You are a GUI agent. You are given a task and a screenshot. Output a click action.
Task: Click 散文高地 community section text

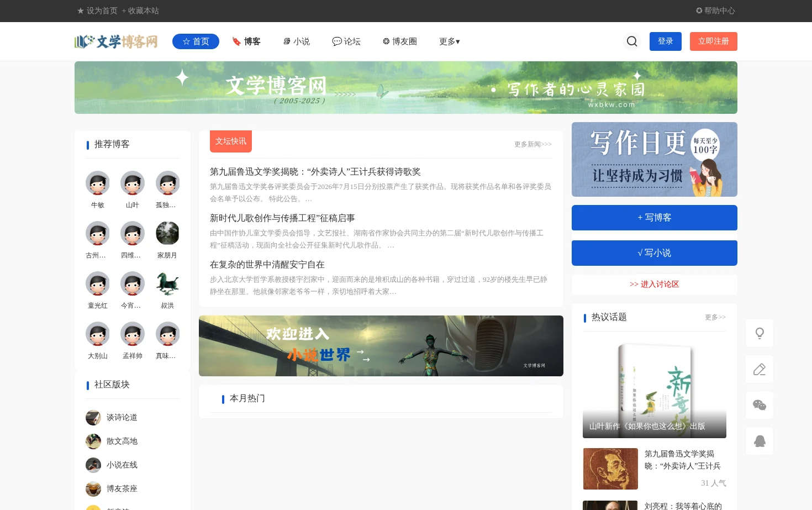pyautogui.click(x=122, y=441)
